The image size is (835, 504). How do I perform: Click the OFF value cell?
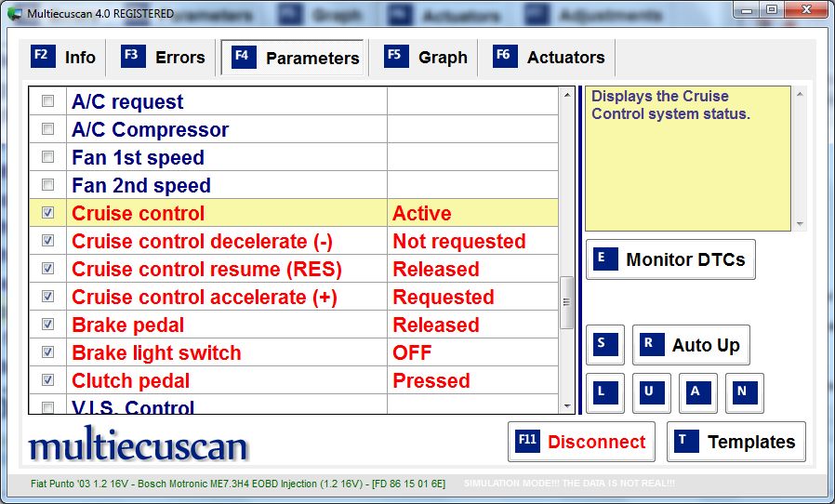click(473, 352)
